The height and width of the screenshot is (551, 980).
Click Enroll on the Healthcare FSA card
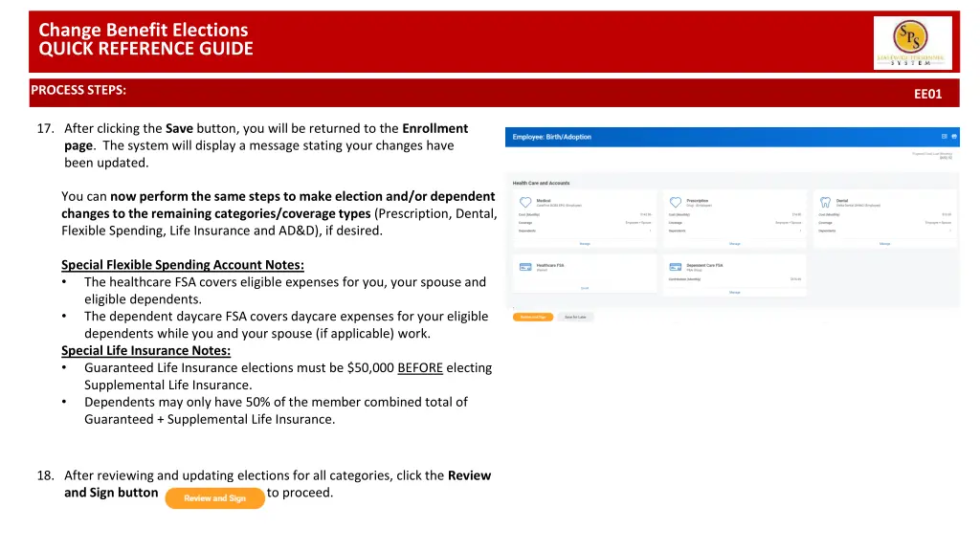pyautogui.click(x=585, y=288)
